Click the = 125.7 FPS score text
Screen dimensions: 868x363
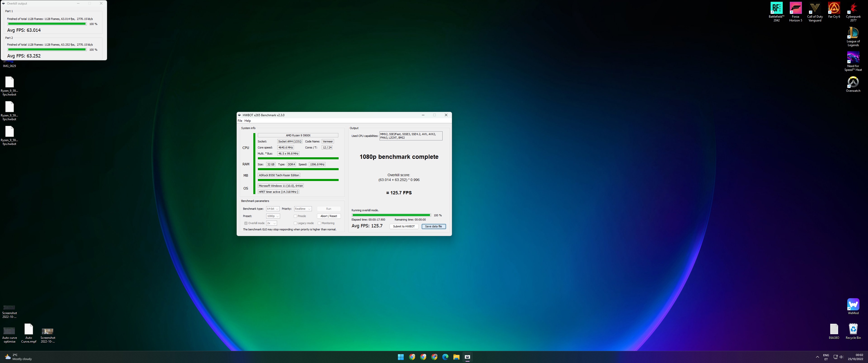pos(399,193)
